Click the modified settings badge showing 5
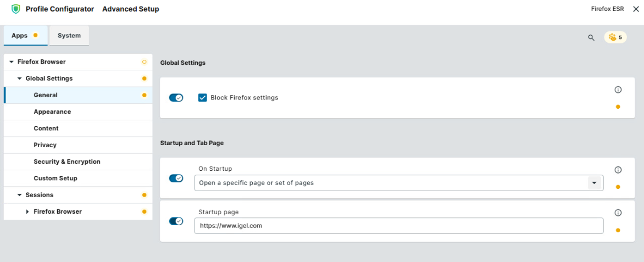 (615, 37)
